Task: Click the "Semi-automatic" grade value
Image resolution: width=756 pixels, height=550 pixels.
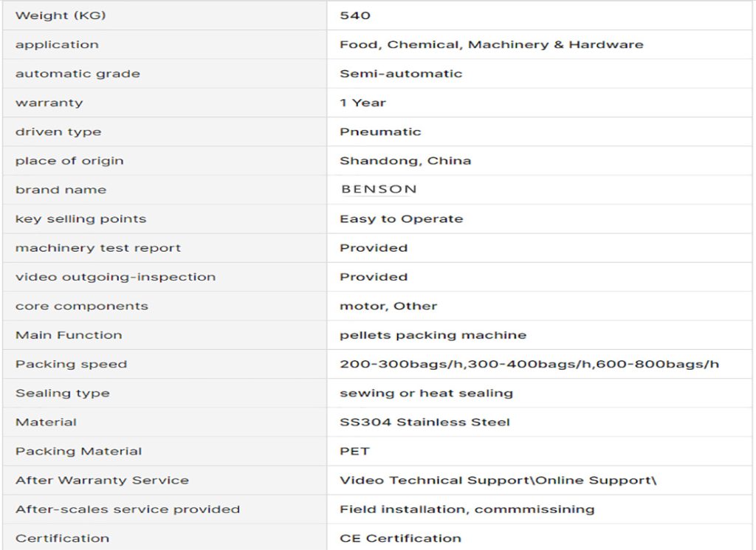Action: [x=401, y=74]
